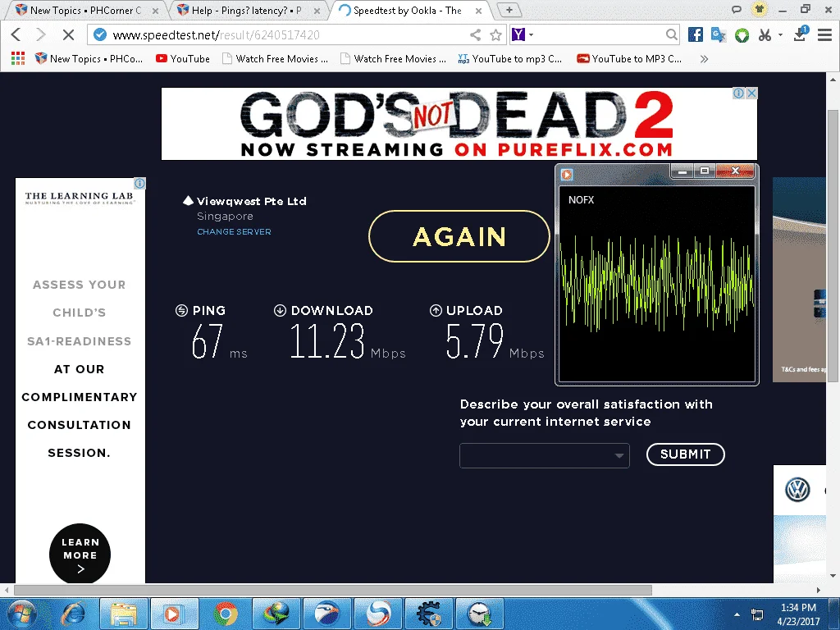Click the Viewqwest Pte Ltd server name
This screenshot has height=630, width=840.
click(251, 202)
